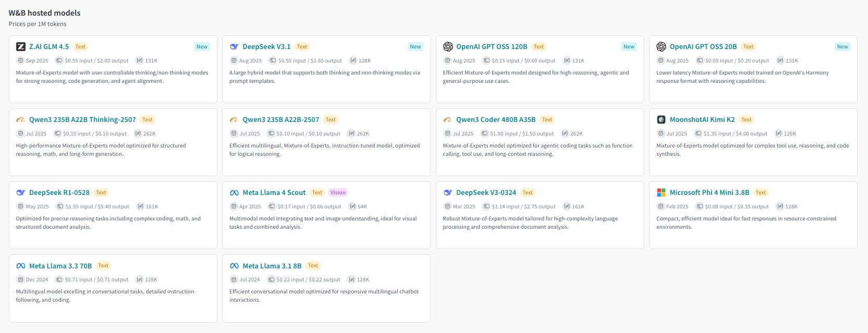The image size is (868, 333).
Task: Click the DeepSeek V3.1 whale logo
Action: 234,46
